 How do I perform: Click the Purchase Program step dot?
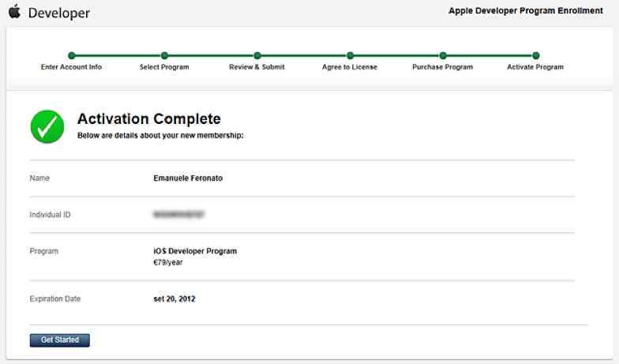(443, 56)
